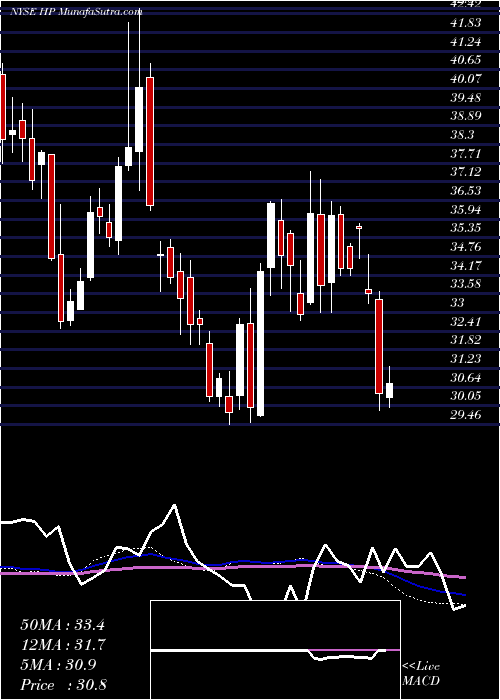Click the 40.65 price axis label
The height and width of the screenshot is (700, 500).
tap(466, 60)
